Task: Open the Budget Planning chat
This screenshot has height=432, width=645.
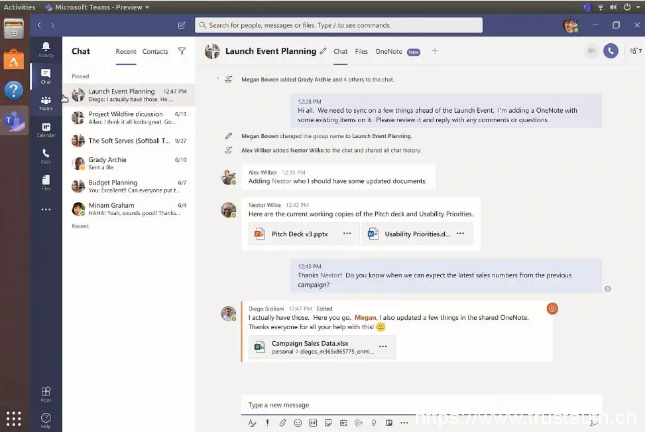Action: 129,186
